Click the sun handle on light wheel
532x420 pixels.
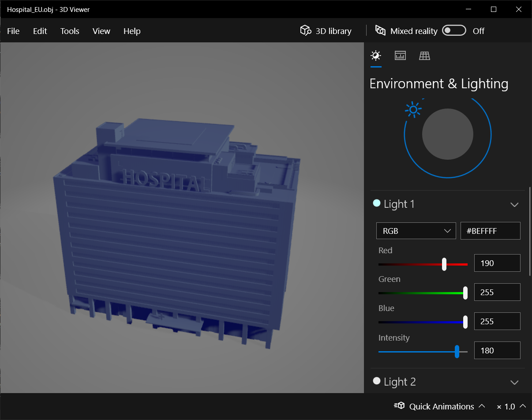pos(413,109)
